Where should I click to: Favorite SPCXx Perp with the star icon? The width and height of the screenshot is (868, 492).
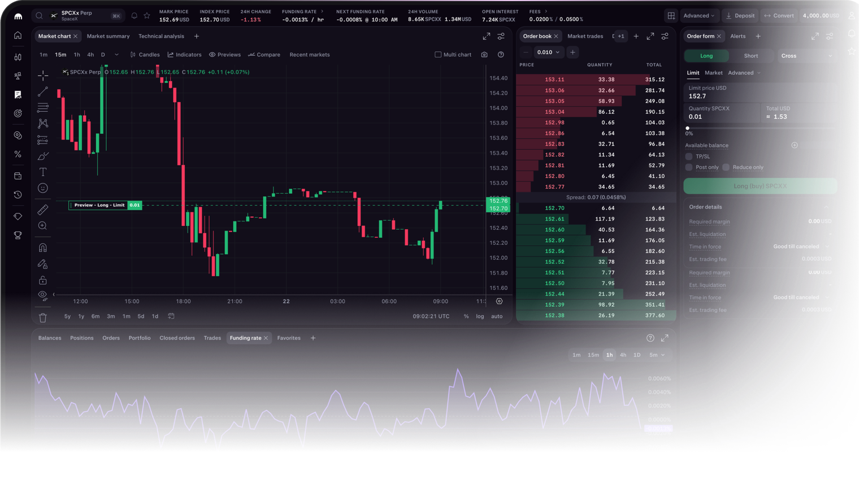(147, 16)
